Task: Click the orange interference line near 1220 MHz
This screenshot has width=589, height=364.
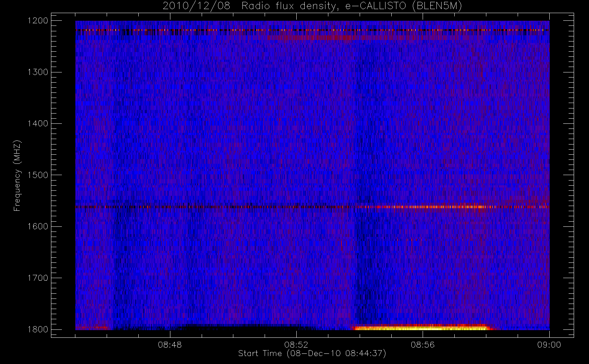Action: pos(312,30)
